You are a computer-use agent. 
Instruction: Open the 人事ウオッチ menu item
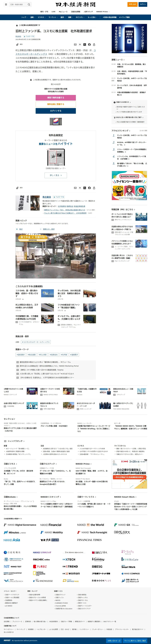coord(88,11)
